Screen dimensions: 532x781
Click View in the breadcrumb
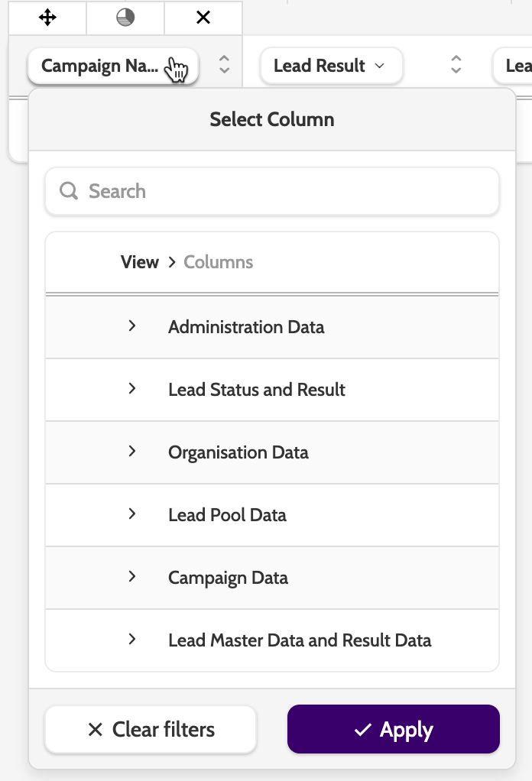click(140, 262)
